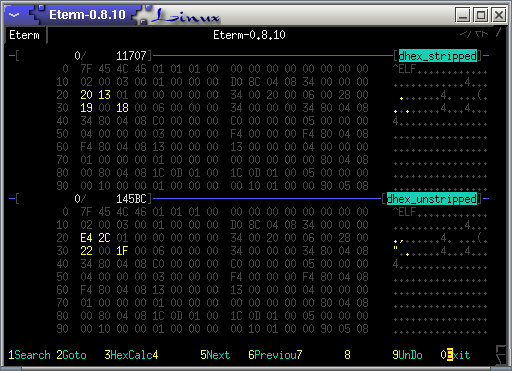Click ^ELF ASCII text in top pane
512x371 pixels.
click(x=404, y=69)
